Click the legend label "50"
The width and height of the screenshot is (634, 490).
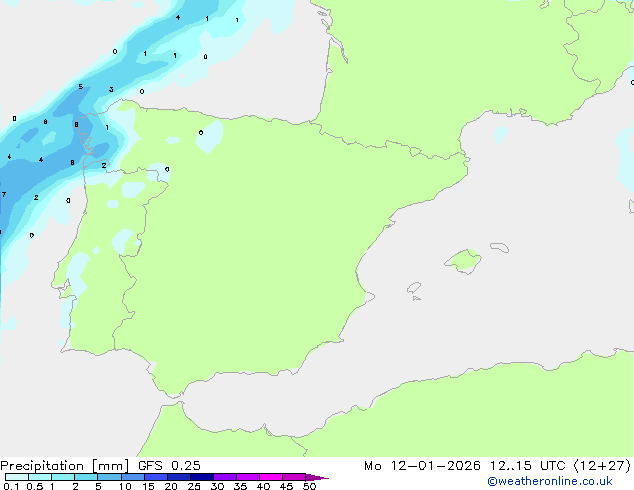[x=309, y=486]
